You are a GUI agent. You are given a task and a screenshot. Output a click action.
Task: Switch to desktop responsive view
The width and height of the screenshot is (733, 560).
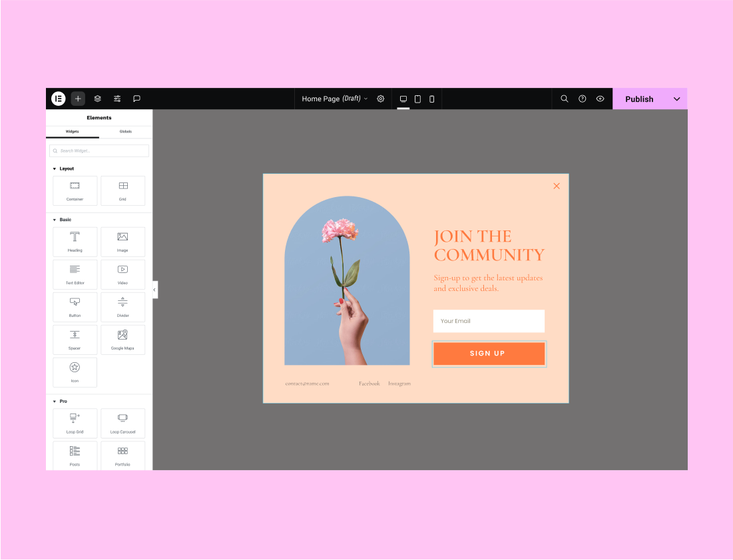pyautogui.click(x=403, y=99)
